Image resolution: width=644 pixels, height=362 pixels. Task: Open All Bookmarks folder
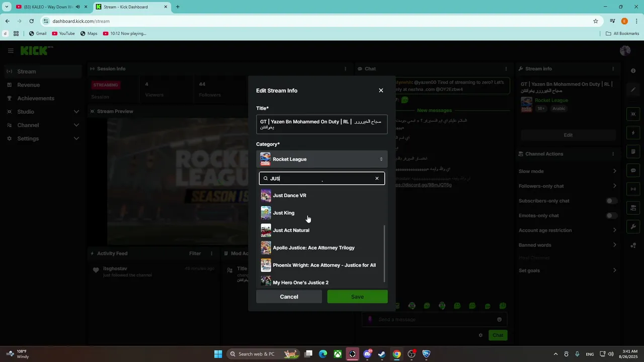point(622,34)
